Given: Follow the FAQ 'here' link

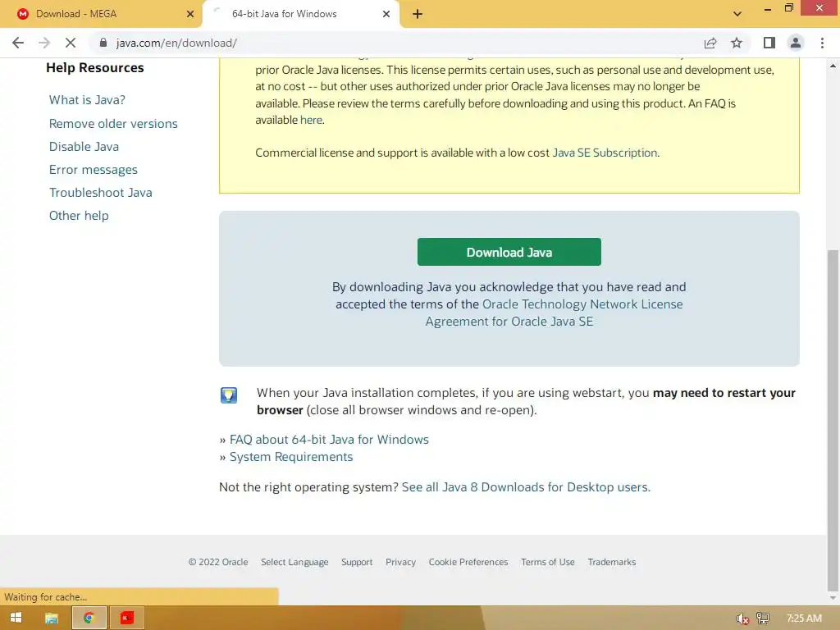Looking at the screenshot, I should tap(311, 120).
